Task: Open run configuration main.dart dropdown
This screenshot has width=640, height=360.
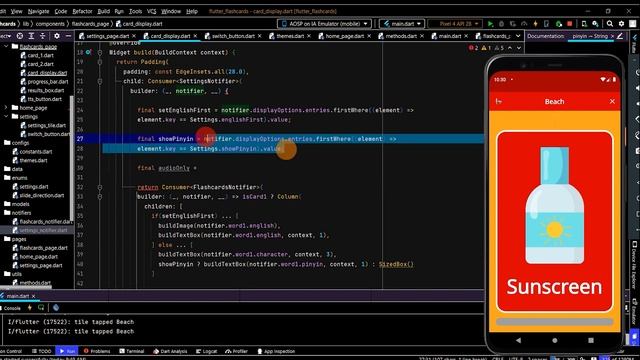Action: (402, 24)
